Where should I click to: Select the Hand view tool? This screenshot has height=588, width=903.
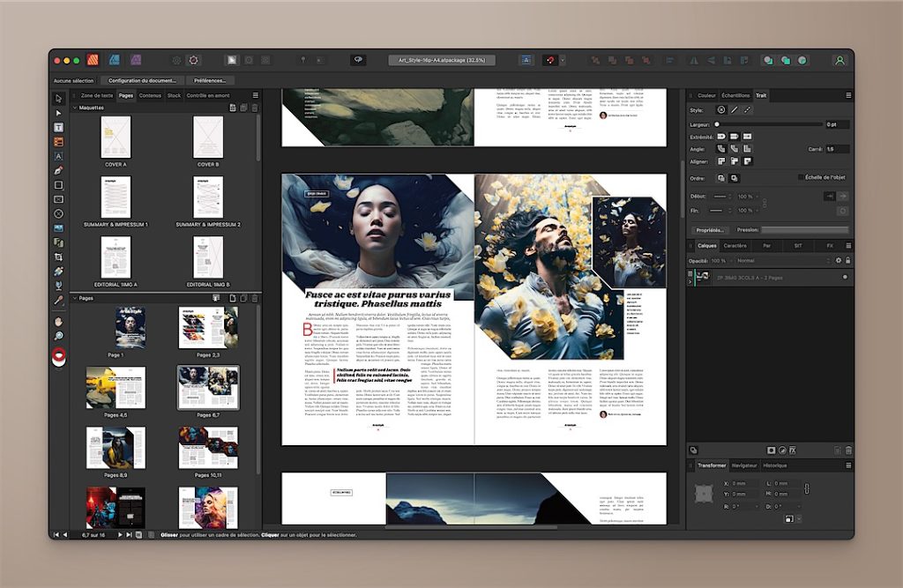click(x=59, y=322)
